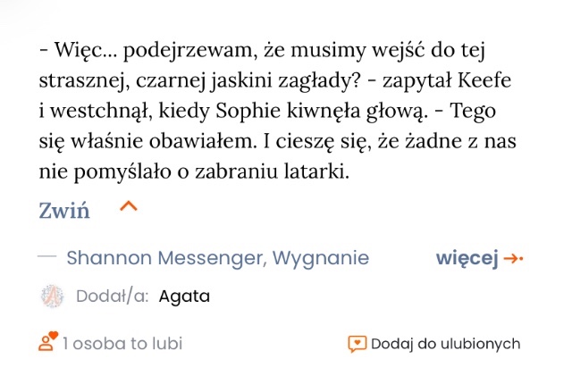Click the orange chevron-up collapse arrow
Viewport: 572px width, 392px height.
129,207
